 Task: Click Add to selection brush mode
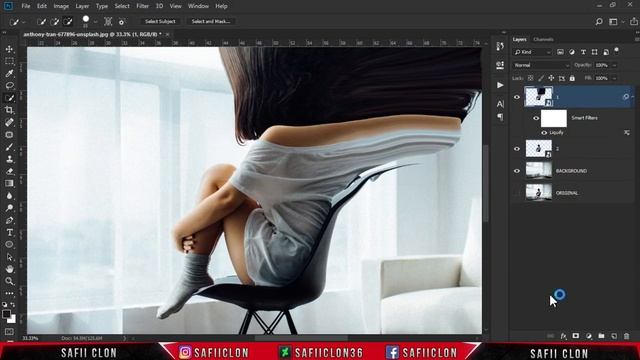55,21
